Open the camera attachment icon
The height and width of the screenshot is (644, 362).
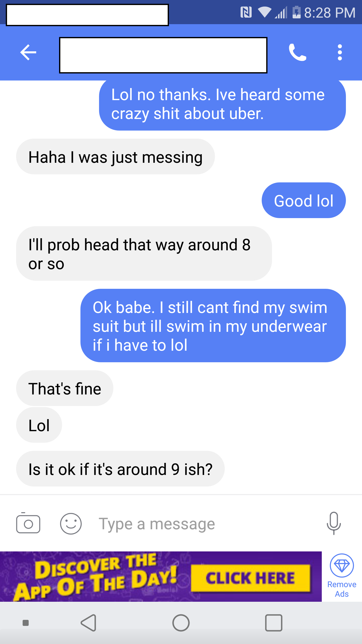pos(28,524)
